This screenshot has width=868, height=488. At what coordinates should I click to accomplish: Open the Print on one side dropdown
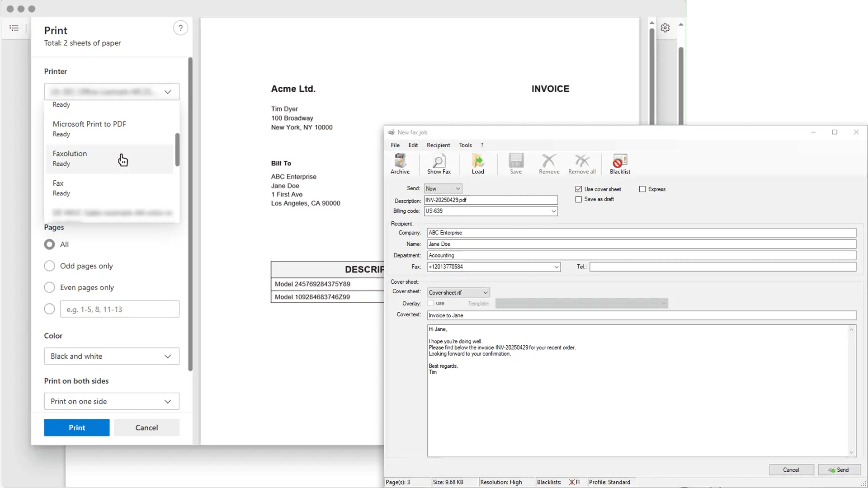pyautogui.click(x=112, y=401)
